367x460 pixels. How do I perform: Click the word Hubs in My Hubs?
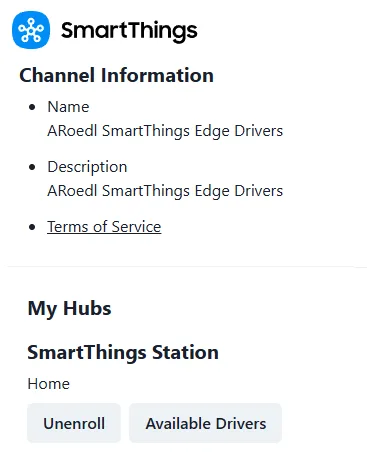[87, 308]
